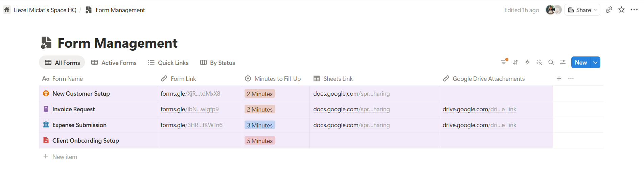Copy page link using the chain icon
This screenshot has width=644, height=190.
609,10
